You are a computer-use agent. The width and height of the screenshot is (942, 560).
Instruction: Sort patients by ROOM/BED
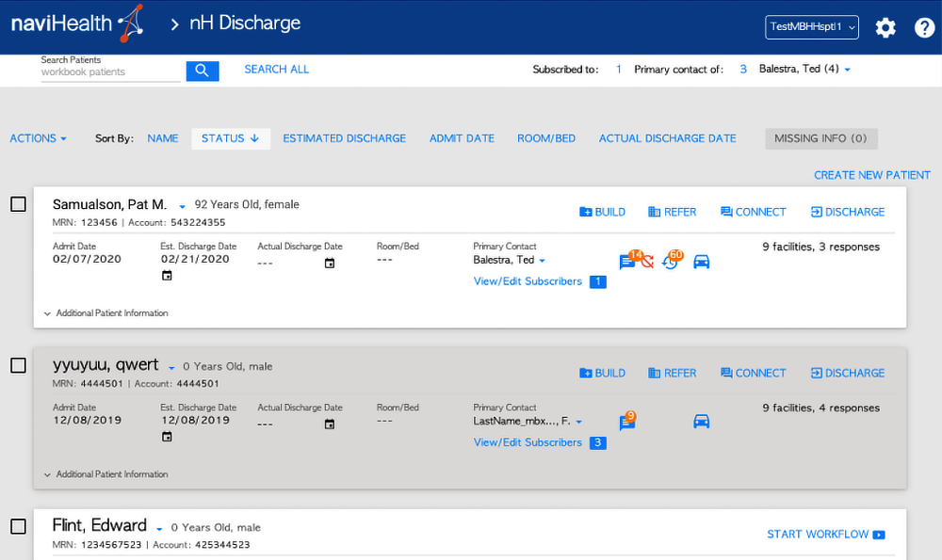pyautogui.click(x=546, y=138)
